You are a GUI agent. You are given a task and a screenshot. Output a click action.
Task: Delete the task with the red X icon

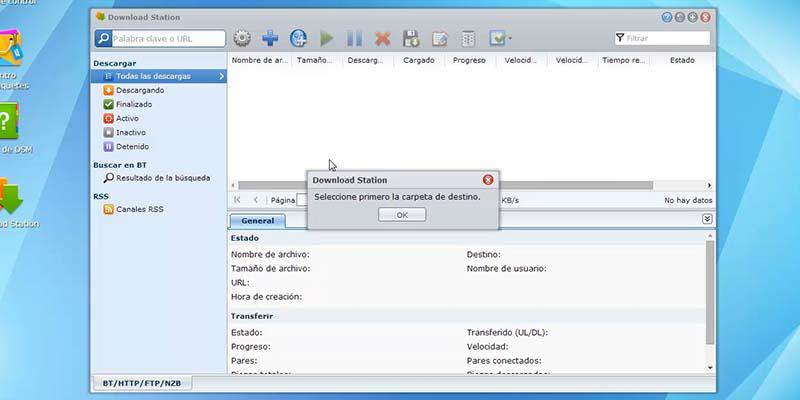pos(383,38)
